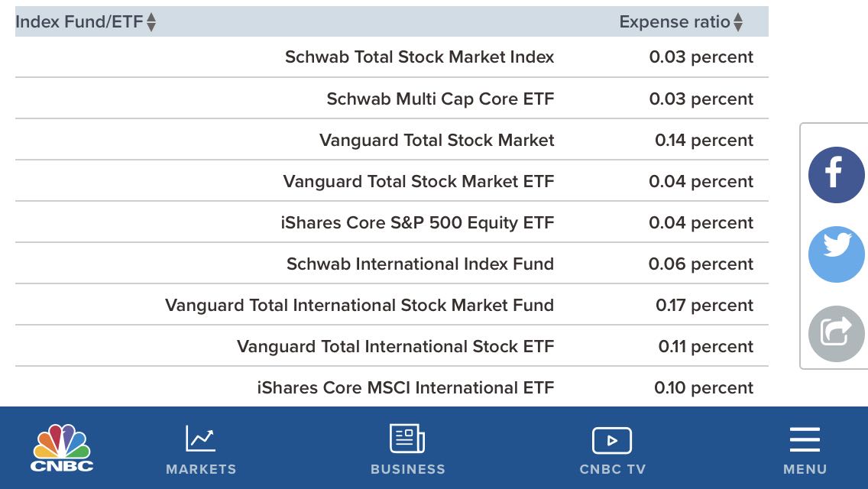Select the Schwab International Index Fund row
Viewport: 868px width, 489px height.
(x=420, y=264)
